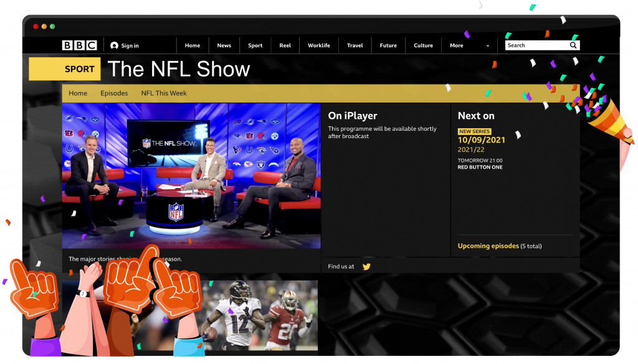Click the search magnifier icon
The height and width of the screenshot is (364, 638).
573,45
